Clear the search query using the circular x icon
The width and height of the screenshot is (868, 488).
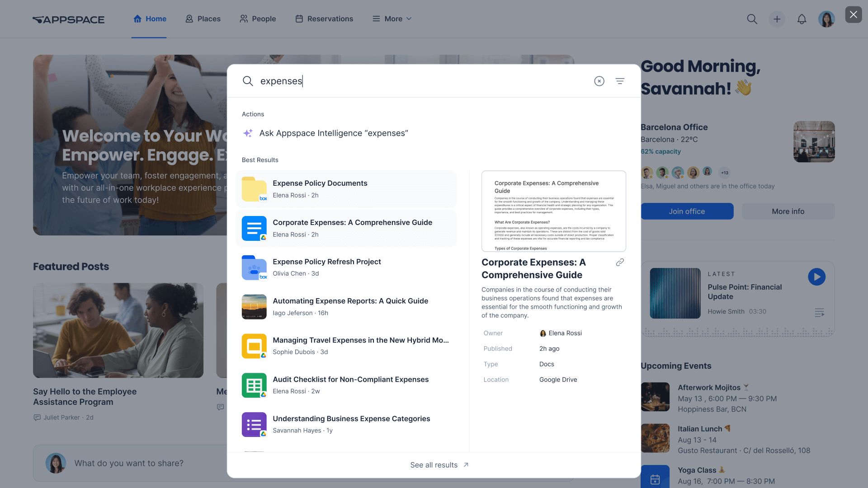(x=599, y=81)
